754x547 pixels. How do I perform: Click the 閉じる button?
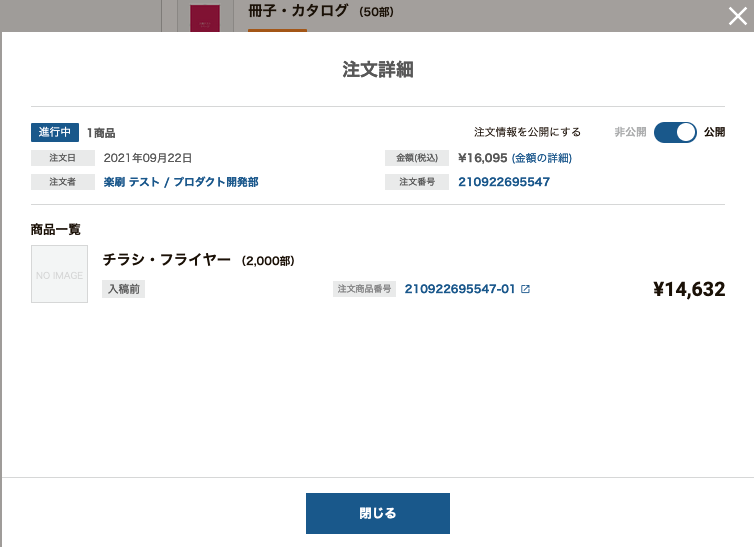[x=378, y=513]
